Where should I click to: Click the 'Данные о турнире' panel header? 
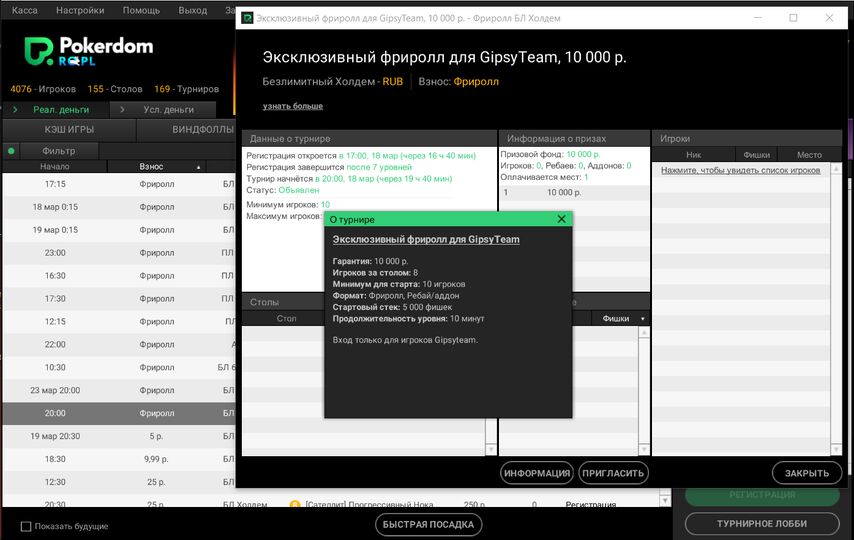(x=369, y=138)
